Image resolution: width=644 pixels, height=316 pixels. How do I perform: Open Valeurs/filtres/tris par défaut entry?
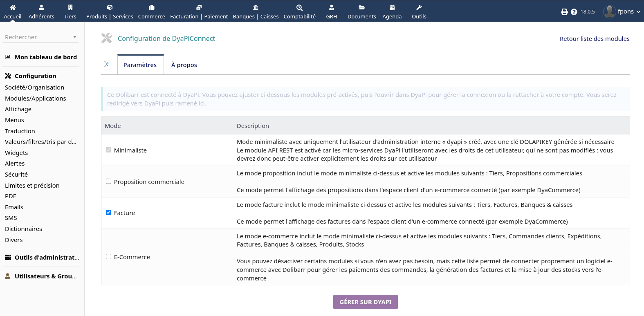click(x=41, y=142)
